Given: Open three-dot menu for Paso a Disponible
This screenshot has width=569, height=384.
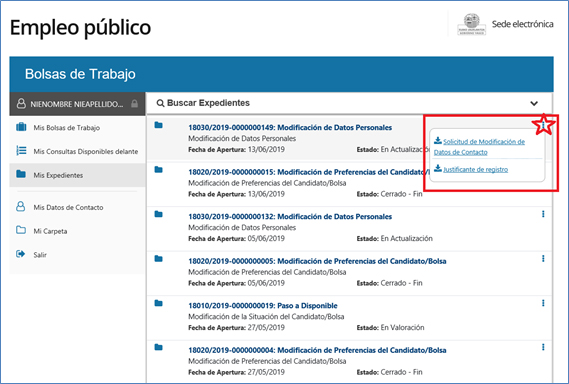Looking at the screenshot, I should point(543,303).
